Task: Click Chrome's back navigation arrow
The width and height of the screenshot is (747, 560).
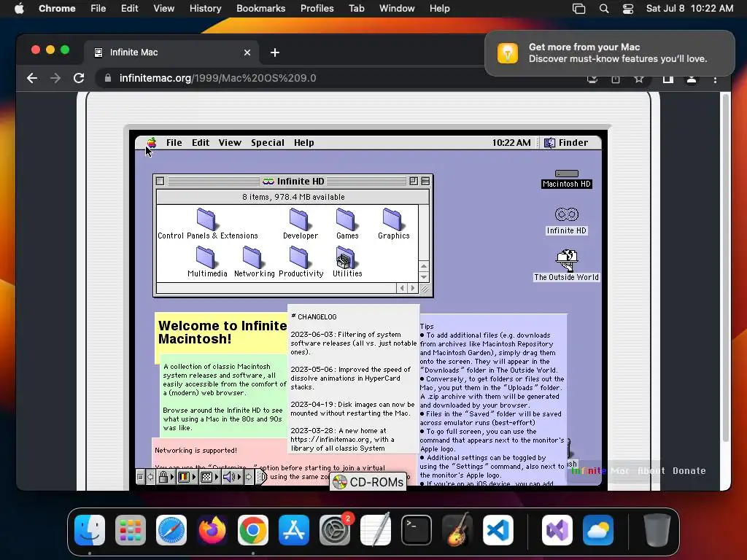Action: coord(32,78)
